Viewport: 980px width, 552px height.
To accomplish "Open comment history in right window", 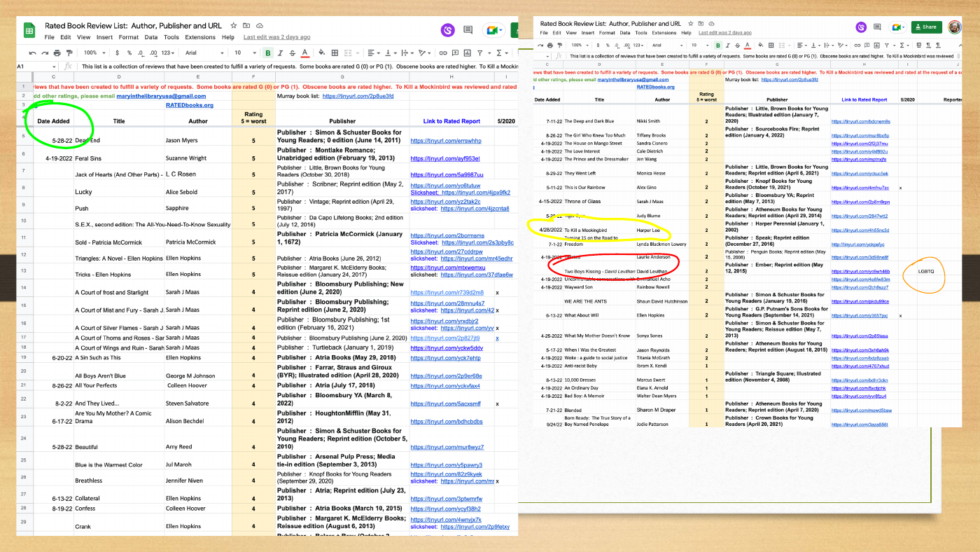I will [x=878, y=27].
